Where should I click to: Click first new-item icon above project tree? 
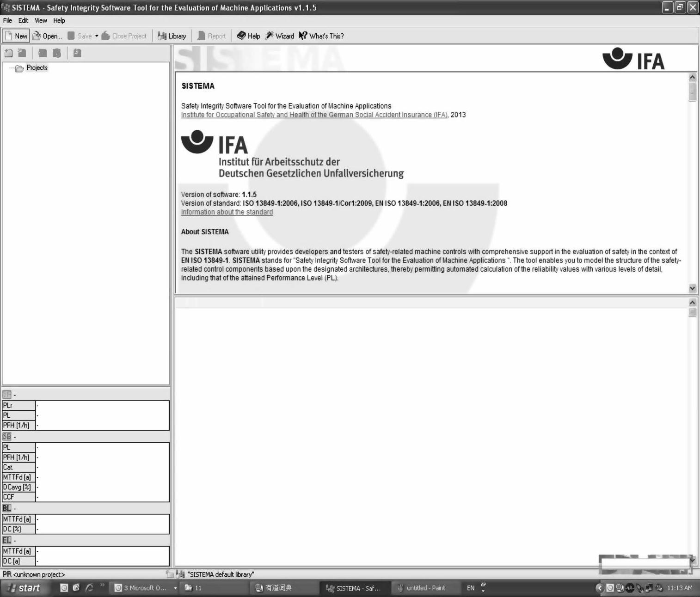pos(8,53)
